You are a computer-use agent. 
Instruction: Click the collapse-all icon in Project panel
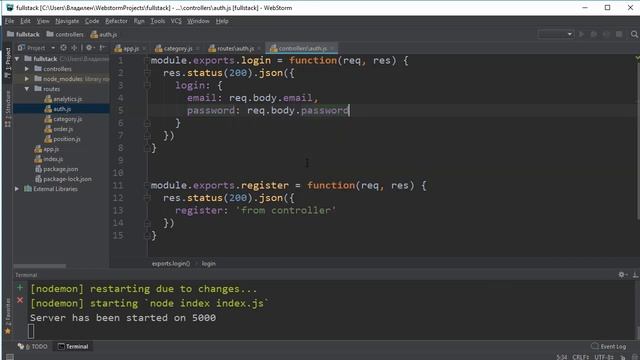pos(74,48)
